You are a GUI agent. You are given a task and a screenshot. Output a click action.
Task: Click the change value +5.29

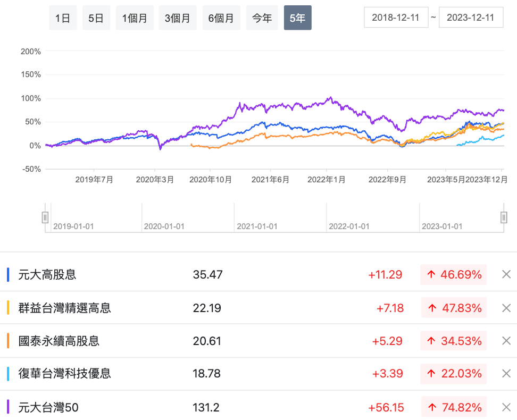coord(387,341)
